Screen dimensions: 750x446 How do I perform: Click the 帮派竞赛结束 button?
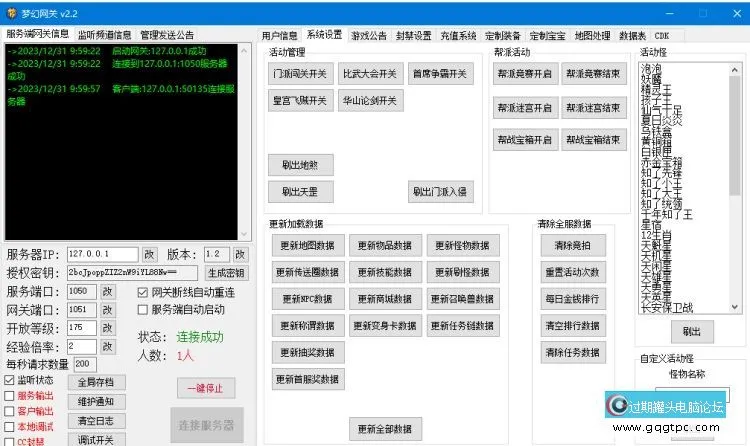click(x=594, y=74)
